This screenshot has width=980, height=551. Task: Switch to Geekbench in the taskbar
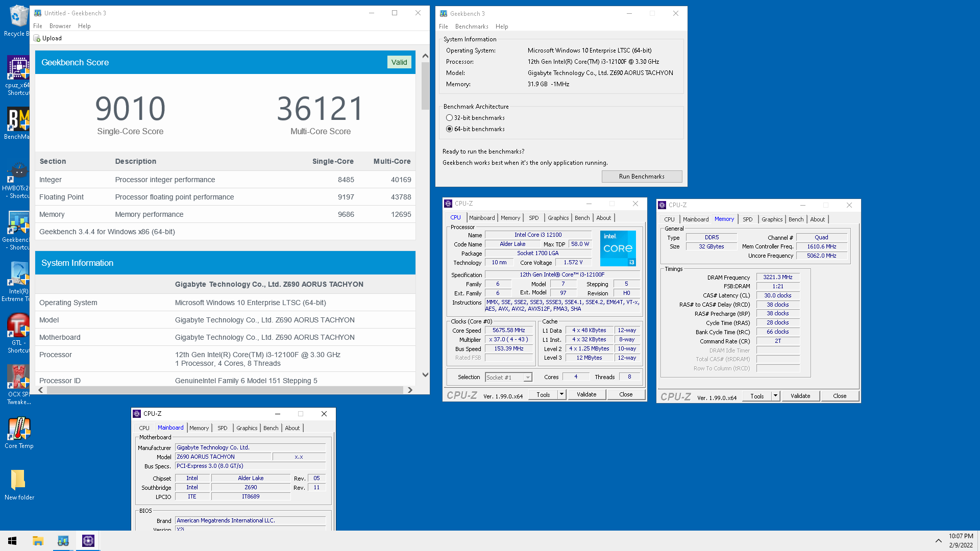click(63, 541)
